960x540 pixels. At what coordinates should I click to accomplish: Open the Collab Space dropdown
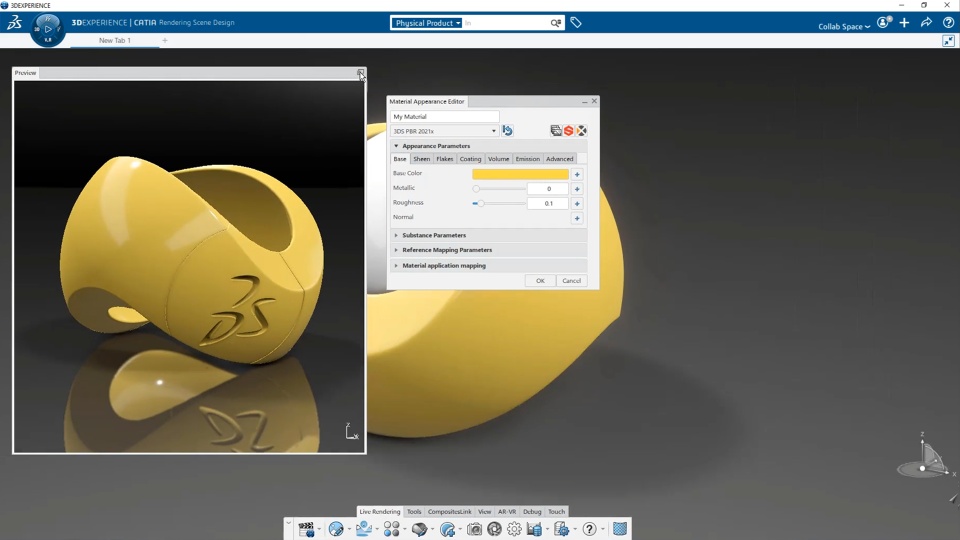pos(844,26)
